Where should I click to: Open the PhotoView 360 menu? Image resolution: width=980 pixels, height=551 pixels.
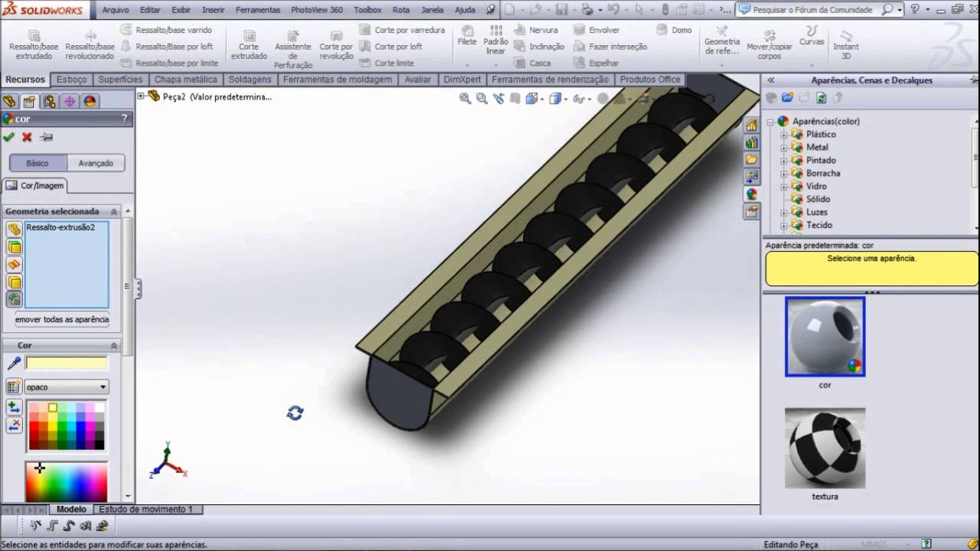pos(317,10)
